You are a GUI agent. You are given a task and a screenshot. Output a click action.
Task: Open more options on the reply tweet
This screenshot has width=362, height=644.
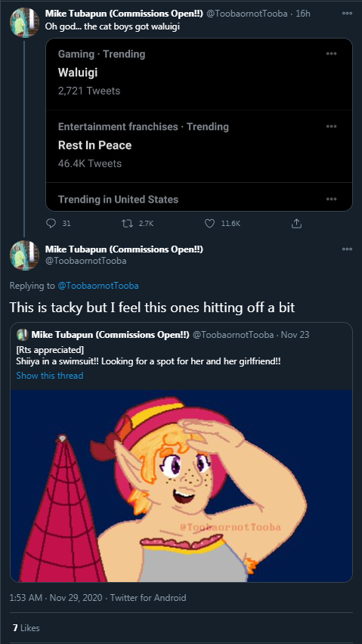pyautogui.click(x=347, y=249)
